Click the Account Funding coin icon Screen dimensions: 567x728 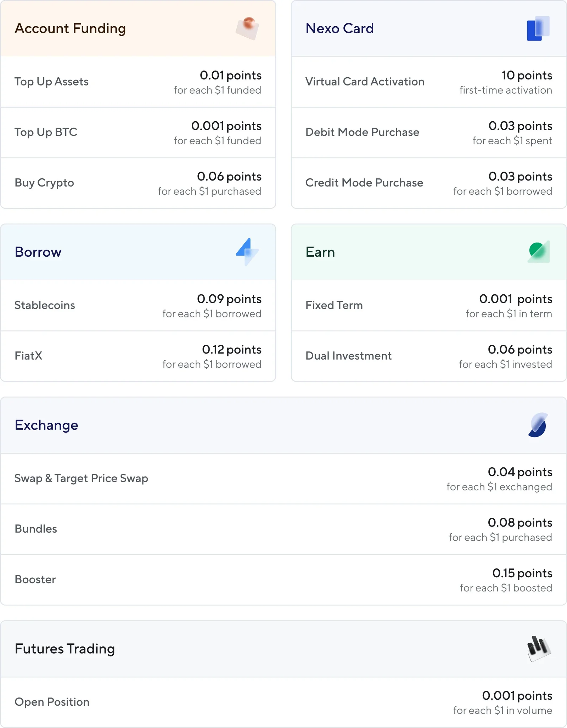click(247, 28)
